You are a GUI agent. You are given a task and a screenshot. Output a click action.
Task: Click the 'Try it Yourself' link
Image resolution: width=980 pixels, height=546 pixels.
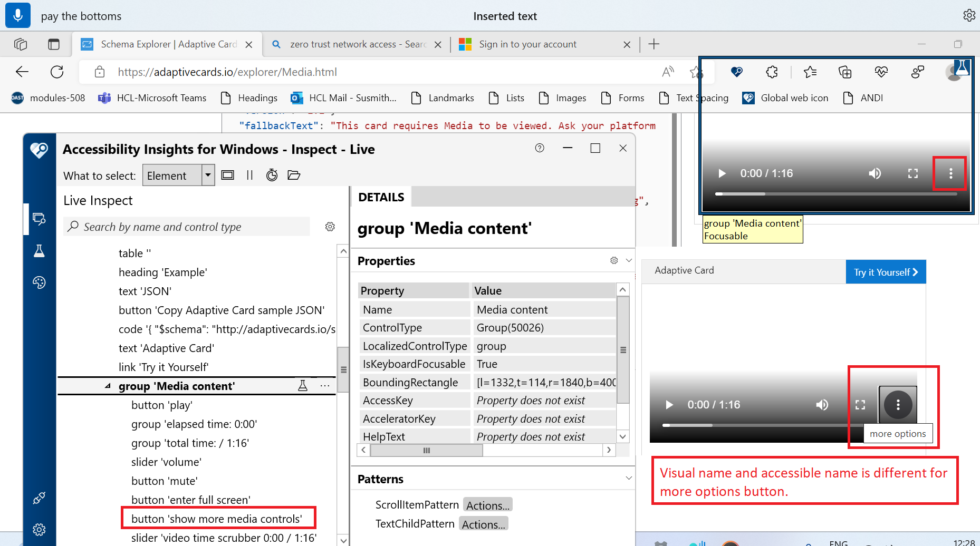(886, 271)
